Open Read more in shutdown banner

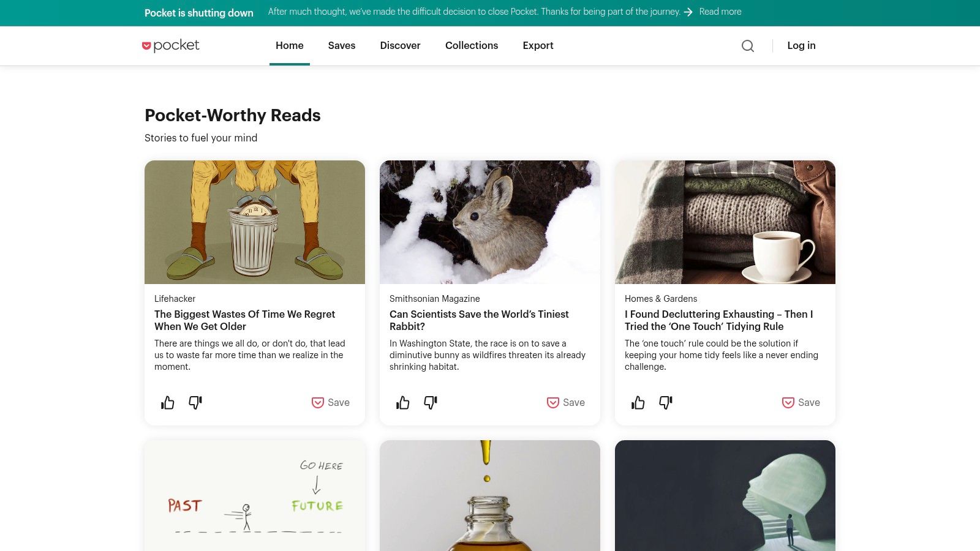point(720,12)
